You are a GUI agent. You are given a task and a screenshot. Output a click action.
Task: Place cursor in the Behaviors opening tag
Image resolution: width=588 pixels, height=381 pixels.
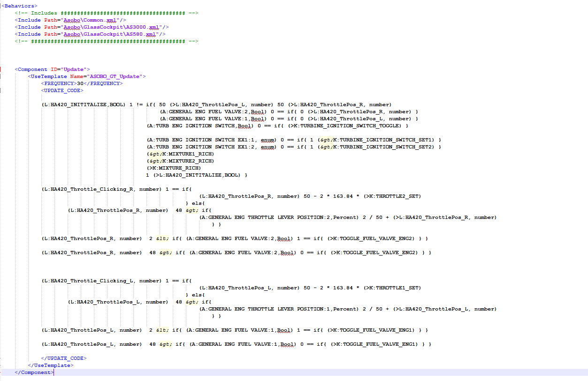[19, 6]
